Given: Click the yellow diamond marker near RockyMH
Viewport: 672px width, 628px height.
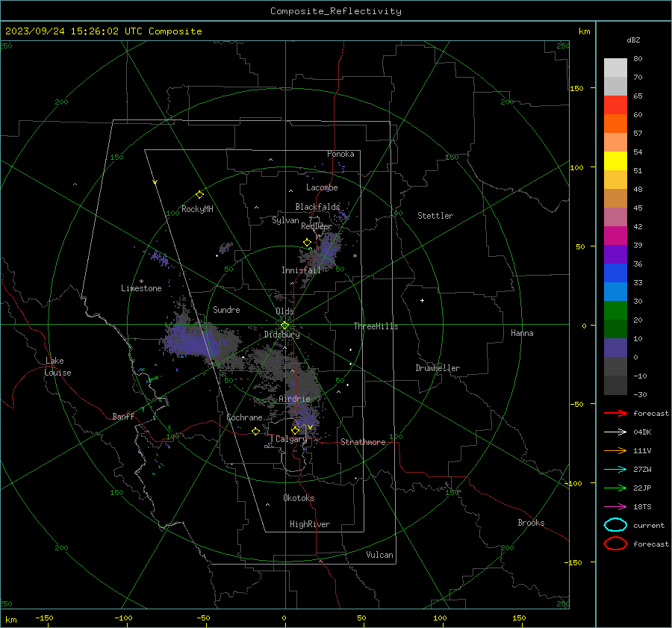Looking at the screenshot, I should pyautogui.click(x=199, y=195).
